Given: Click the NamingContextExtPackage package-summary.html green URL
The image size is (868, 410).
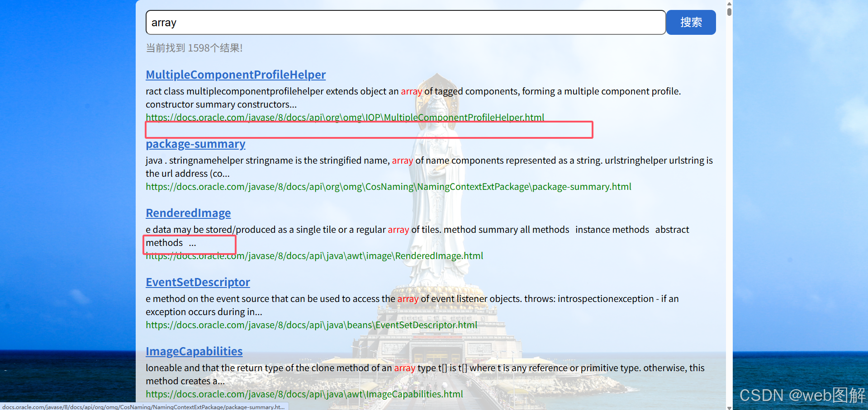Looking at the screenshot, I should coord(388,187).
